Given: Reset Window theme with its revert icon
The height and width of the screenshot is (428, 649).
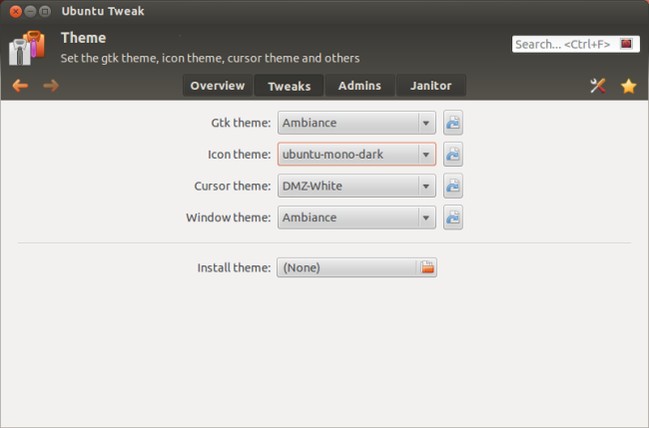Looking at the screenshot, I should coord(453,217).
